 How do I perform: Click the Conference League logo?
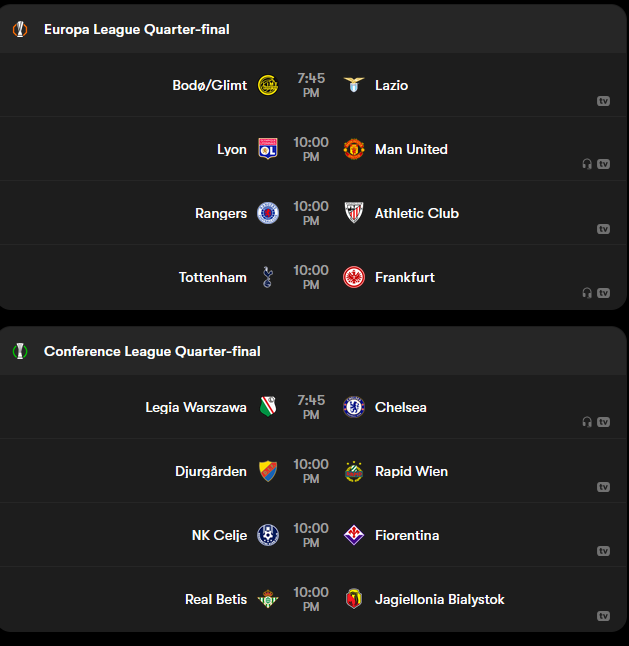pyautogui.click(x=20, y=352)
